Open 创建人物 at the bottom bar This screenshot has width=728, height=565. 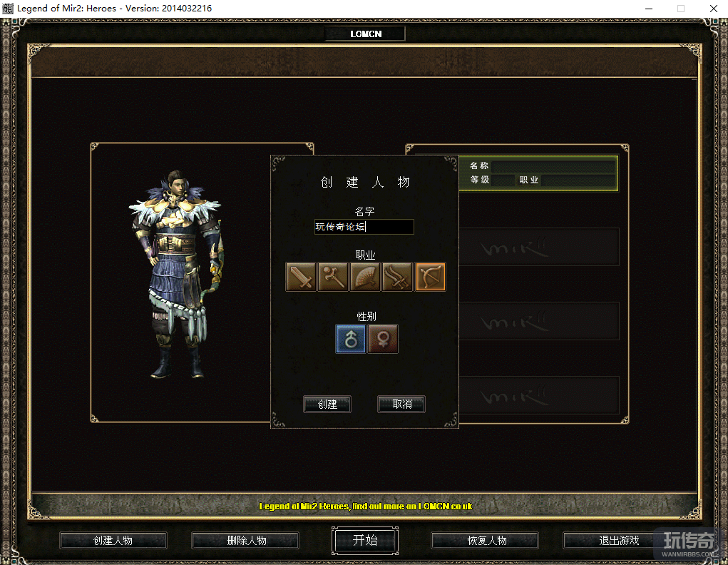[113, 540]
